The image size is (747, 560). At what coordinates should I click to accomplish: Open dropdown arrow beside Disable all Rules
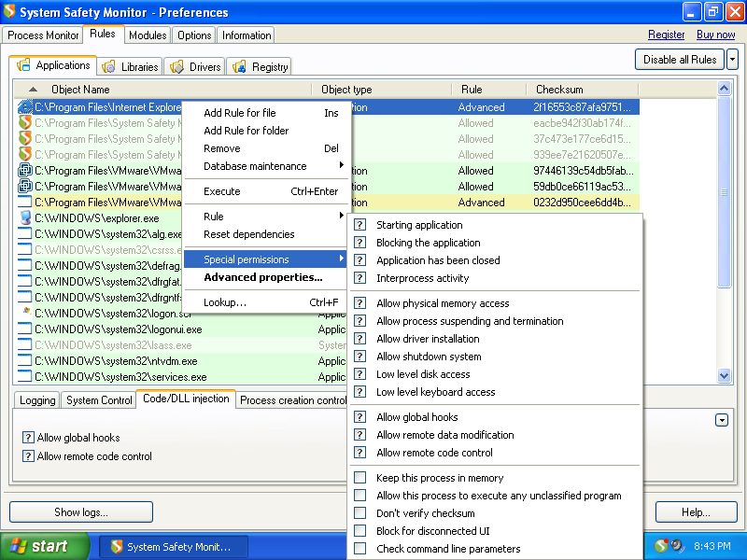click(732, 59)
